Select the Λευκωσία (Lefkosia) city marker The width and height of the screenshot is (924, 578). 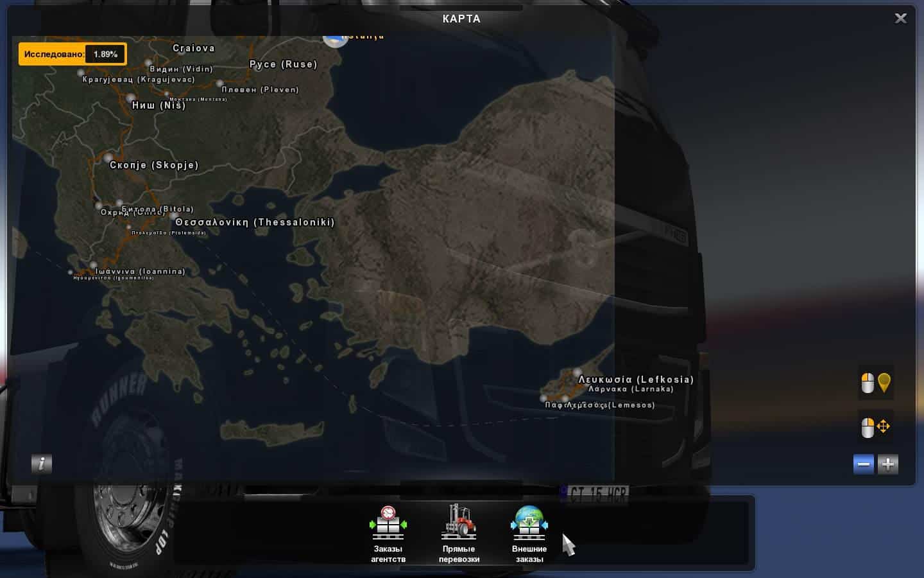[577, 372]
